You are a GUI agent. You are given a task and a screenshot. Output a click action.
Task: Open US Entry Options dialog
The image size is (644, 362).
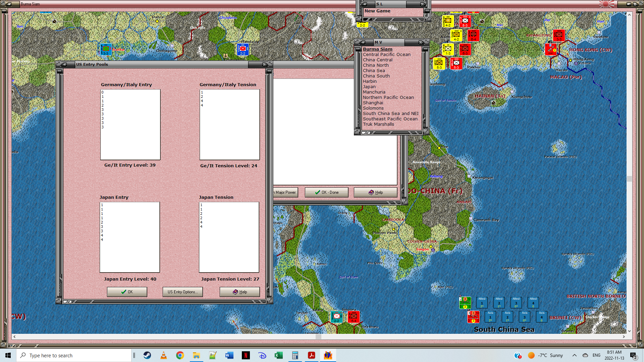[182, 292]
